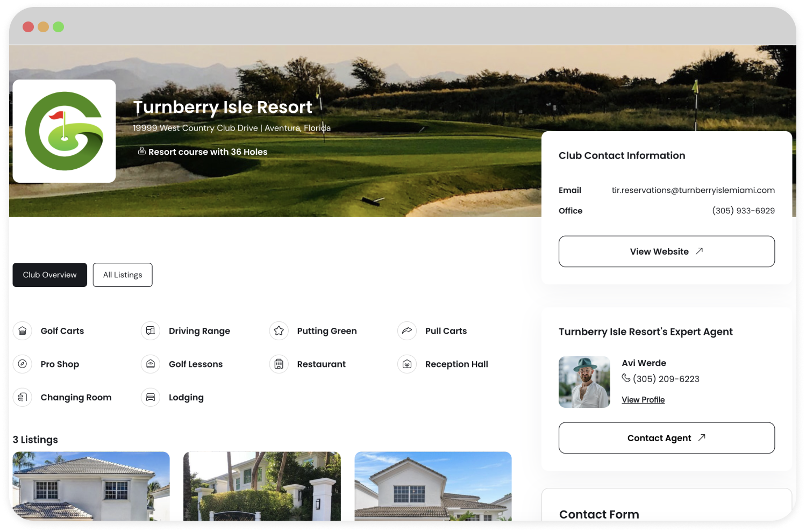
Task: Open the third listing house photo
Action: 433,486
